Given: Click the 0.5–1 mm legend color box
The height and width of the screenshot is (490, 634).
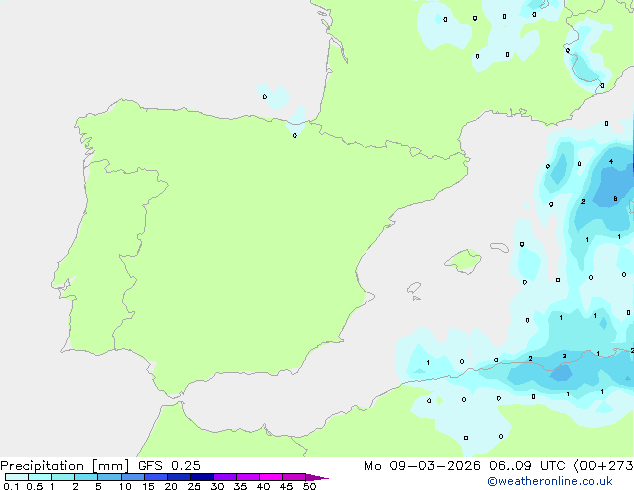Looking at the screenshot, I should pyautogui.click(x=40, y=477).
